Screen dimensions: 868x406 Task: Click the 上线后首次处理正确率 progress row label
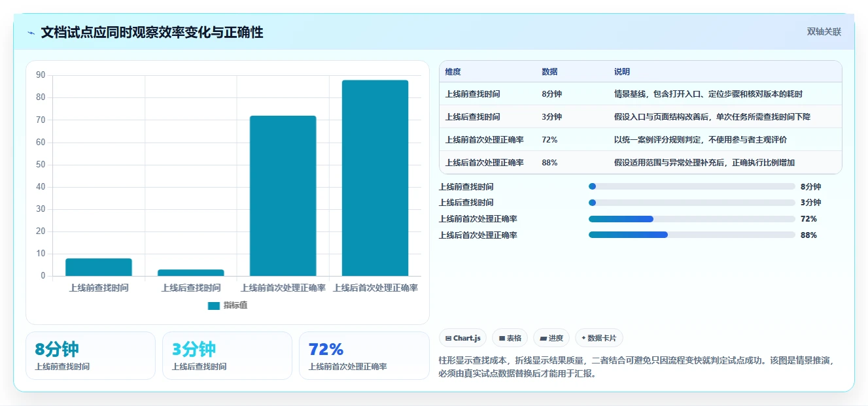coord(477,235)
